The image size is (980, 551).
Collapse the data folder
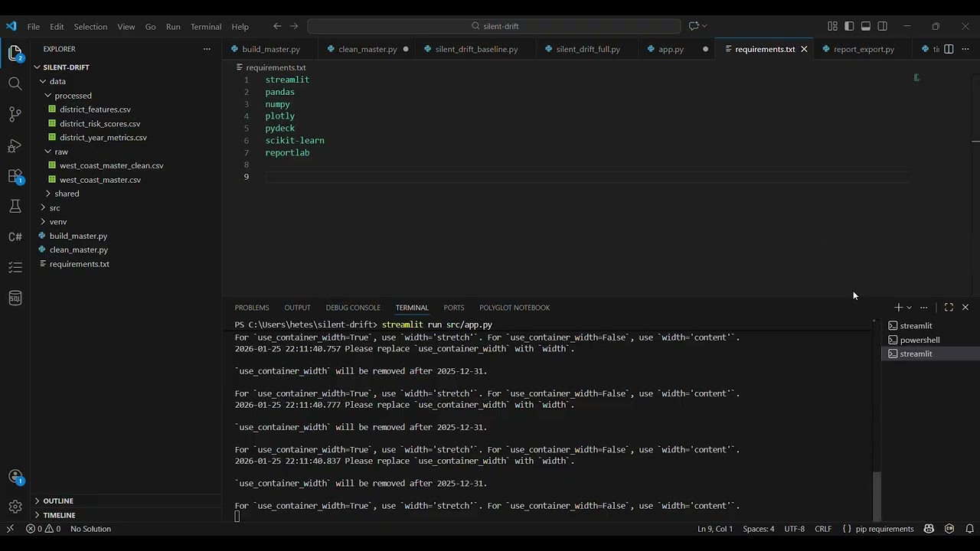tap(57, 81)
